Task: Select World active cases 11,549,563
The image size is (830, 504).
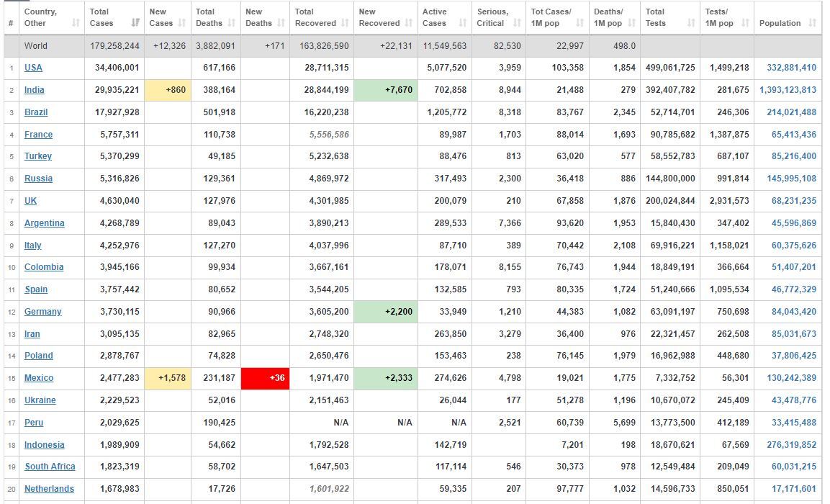Action: (445, 45)
